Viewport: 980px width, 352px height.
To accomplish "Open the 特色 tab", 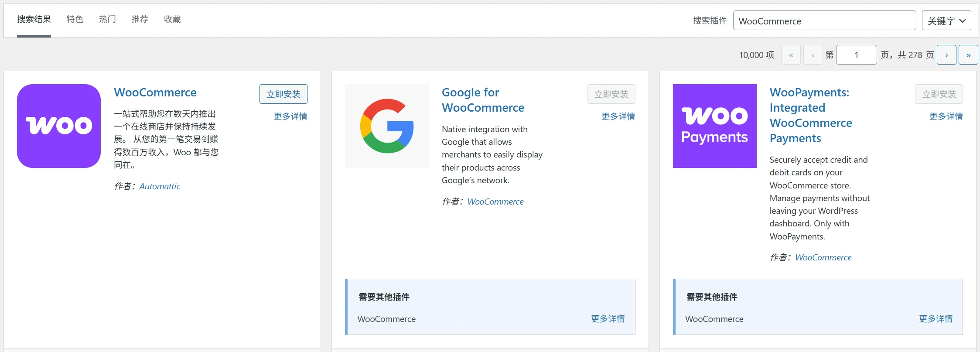I will click(75, 19).
